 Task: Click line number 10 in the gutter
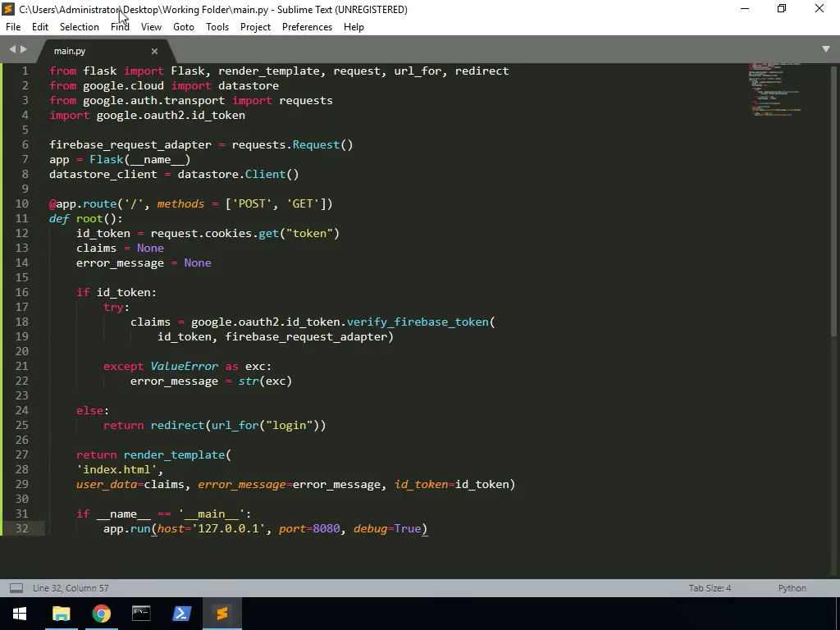(22, 203)
